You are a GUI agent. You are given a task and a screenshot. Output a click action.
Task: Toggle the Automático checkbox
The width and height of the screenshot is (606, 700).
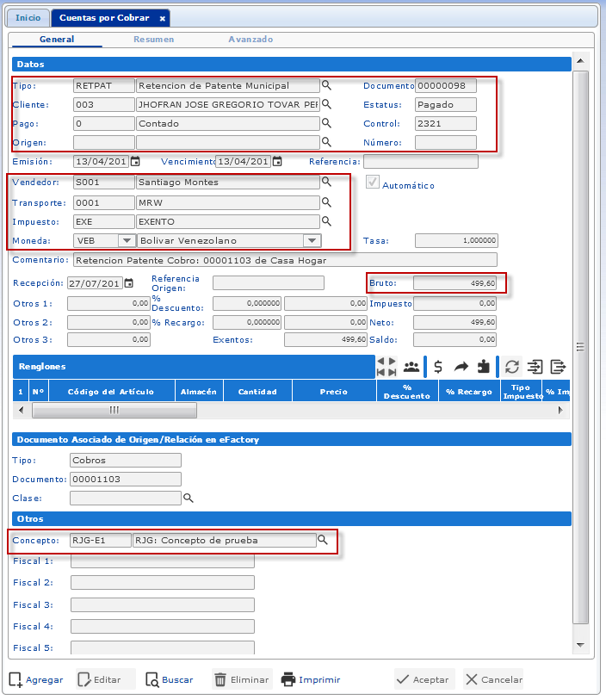pos(373,183)
